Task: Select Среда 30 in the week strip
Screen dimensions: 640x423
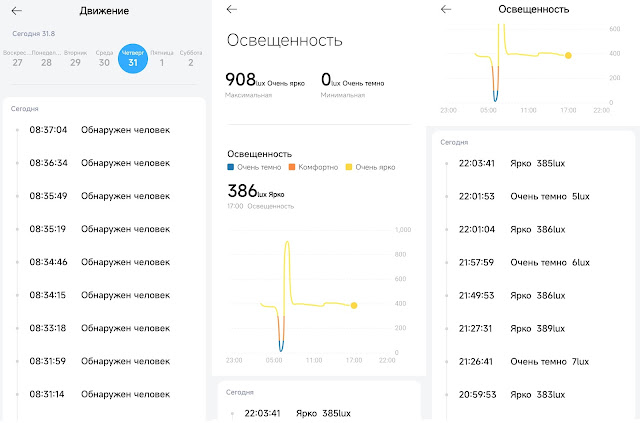Action: pos(104,58)
